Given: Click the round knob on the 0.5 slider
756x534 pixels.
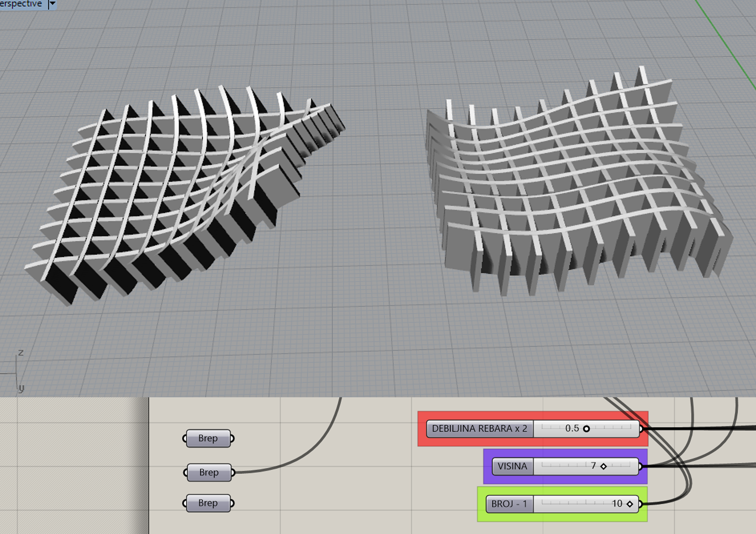Looking at the screenshot, I should click(x=586, y=429).
